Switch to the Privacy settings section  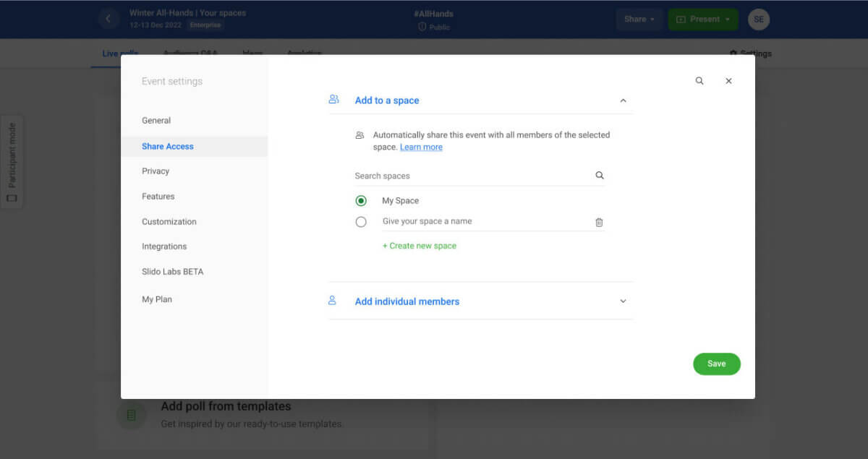[156, 171]
